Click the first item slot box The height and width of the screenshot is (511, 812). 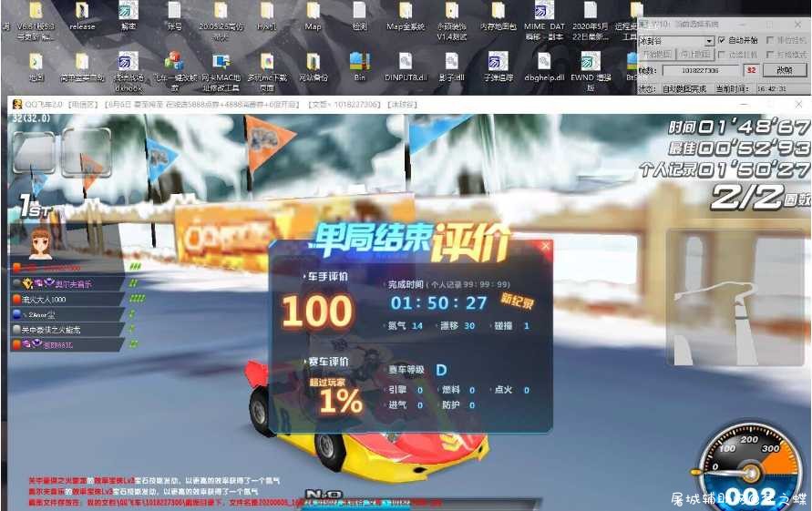click(35, 152)
